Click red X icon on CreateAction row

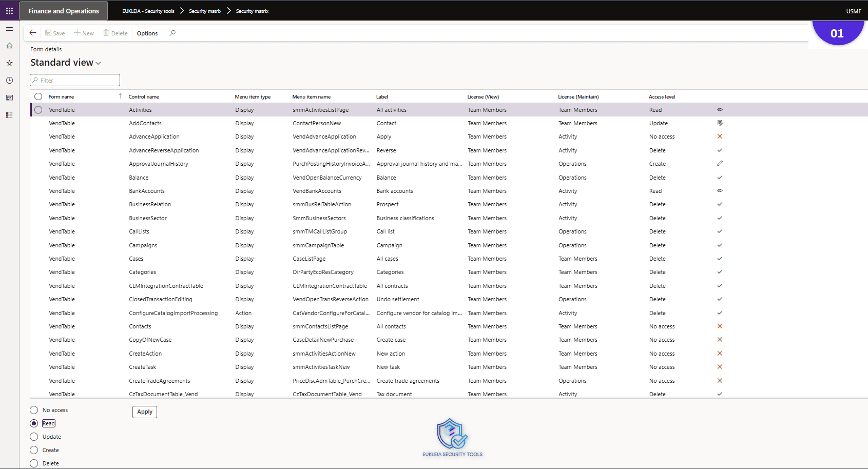point(720,354)
